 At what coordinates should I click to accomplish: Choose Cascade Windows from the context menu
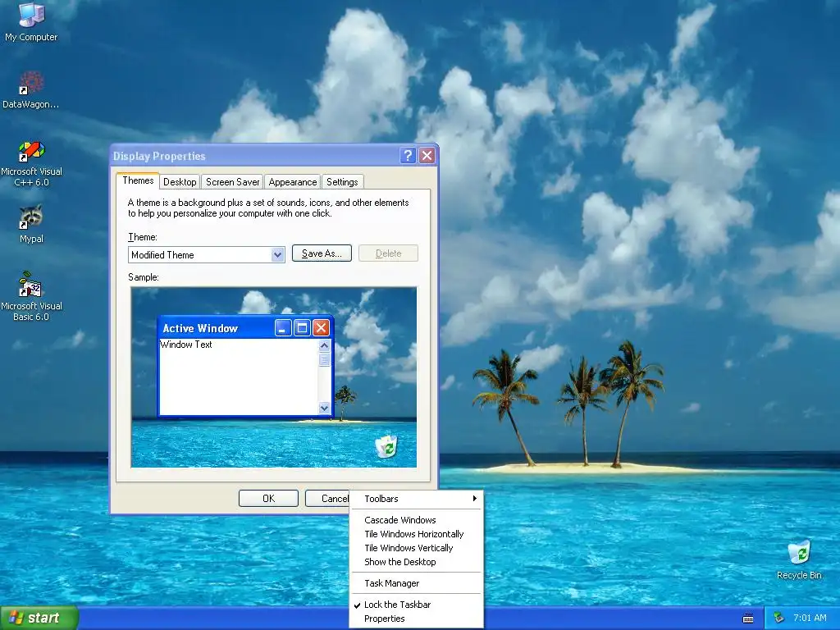tap(416, 520)
